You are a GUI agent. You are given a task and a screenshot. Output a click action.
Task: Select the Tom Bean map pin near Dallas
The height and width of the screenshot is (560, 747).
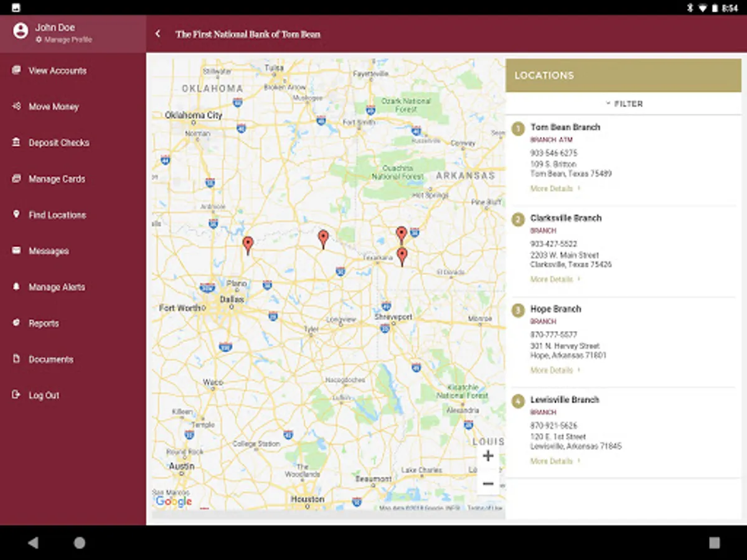click(x=248, y=245)
